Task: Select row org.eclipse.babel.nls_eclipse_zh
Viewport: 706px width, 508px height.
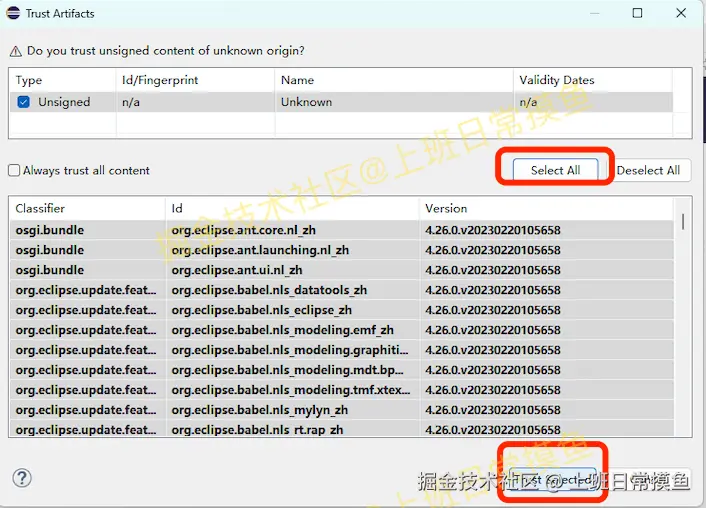Action: pyautogui.click(x=341, y=310)
